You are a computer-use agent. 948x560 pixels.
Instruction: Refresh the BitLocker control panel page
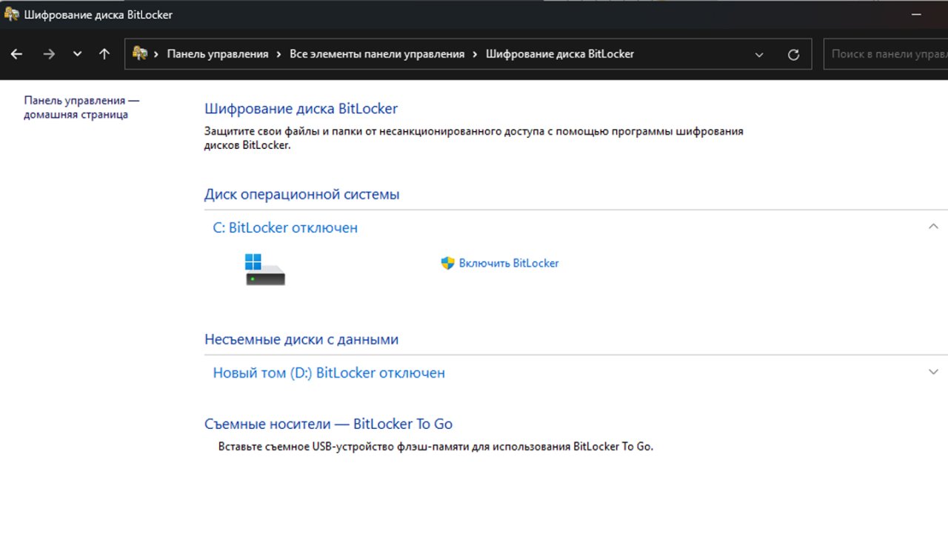click(x=793, y=54)
